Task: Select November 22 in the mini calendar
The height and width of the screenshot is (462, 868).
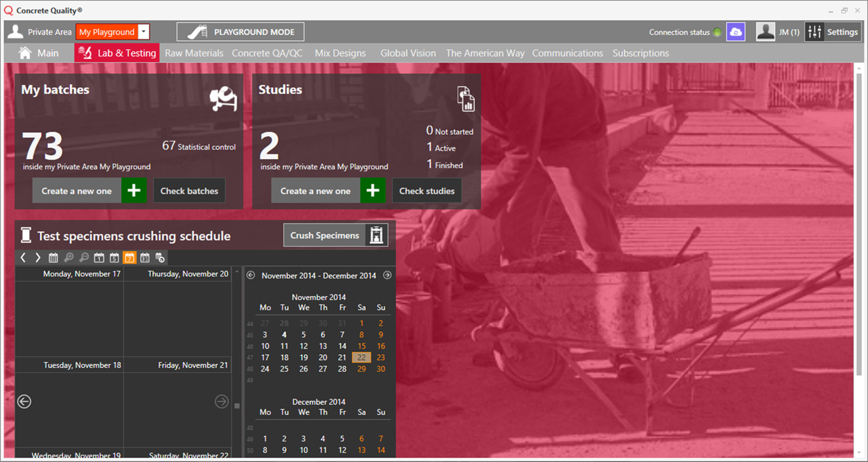Action: 361,357
